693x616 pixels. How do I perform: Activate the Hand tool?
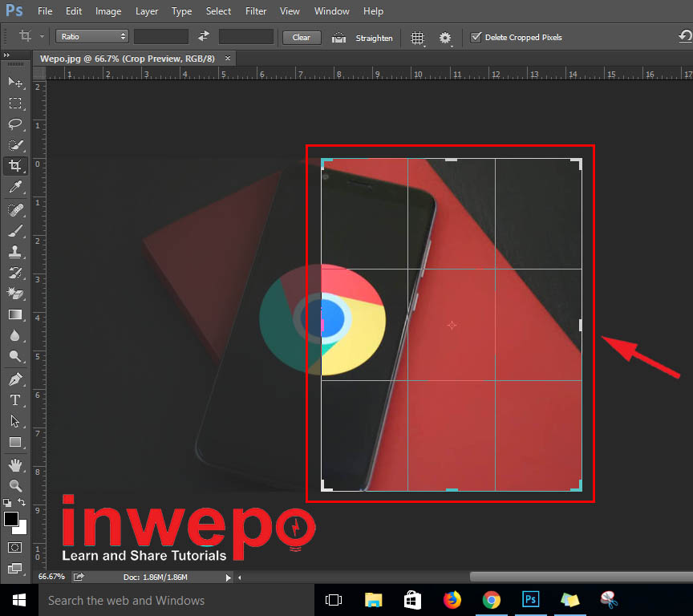pyautogui.click(x=15, y=465)
